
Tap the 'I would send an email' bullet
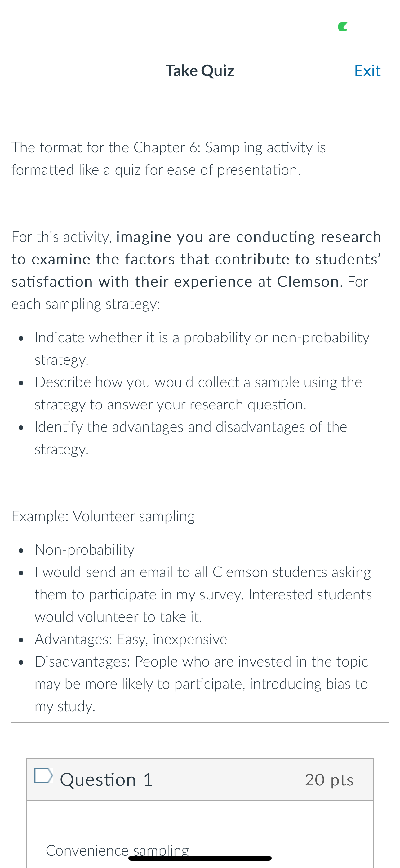(x=203, y=594)
